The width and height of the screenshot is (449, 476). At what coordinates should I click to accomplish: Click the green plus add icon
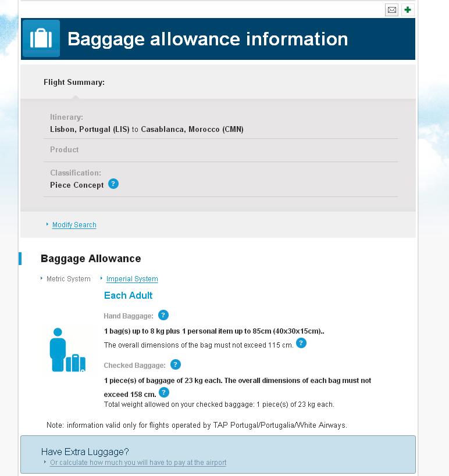click(407, 10)
